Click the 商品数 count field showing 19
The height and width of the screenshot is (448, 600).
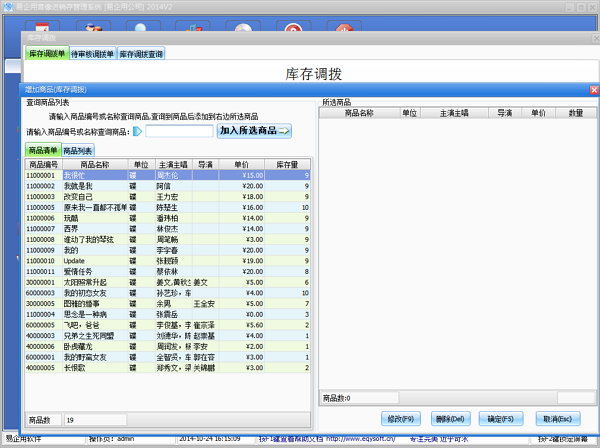point(96,420)
